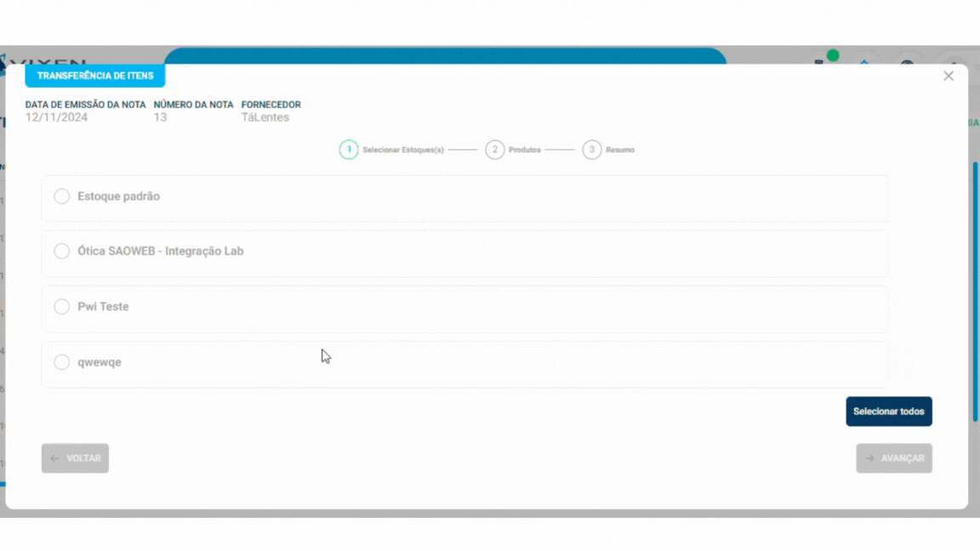Close the item transfer dialog

click(x=948, y=76)
